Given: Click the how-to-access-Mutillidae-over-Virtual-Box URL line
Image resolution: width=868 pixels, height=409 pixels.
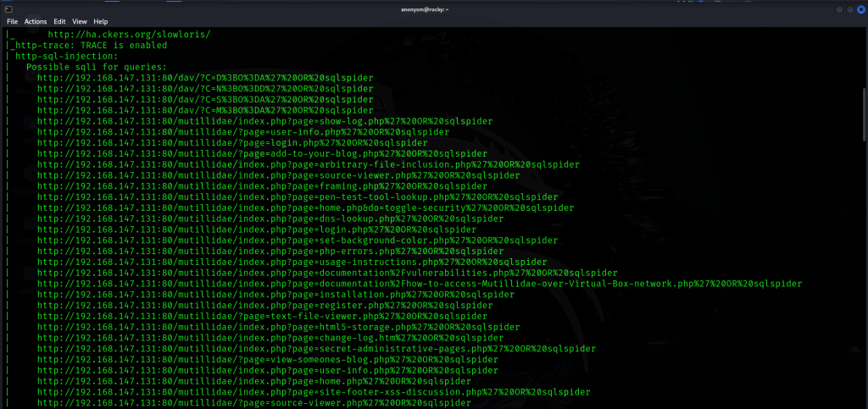Looking at the screenshot, I should tap(420, 284).
